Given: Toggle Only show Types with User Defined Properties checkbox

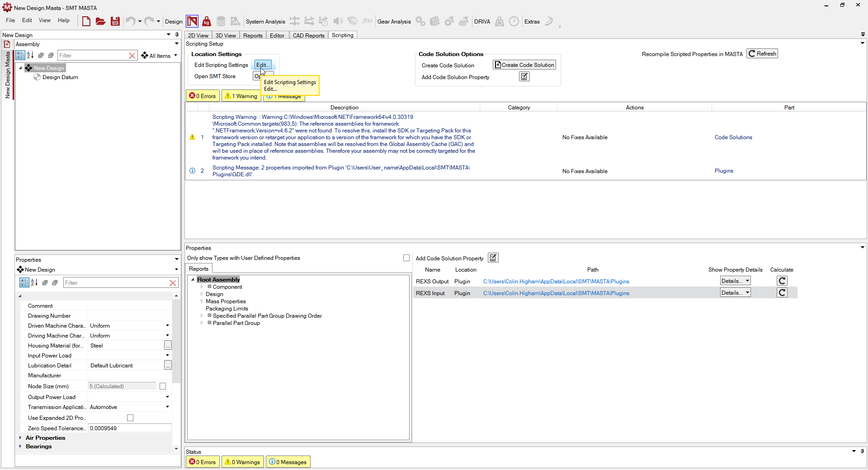Looking at the screenshot, I should (406, 258).
